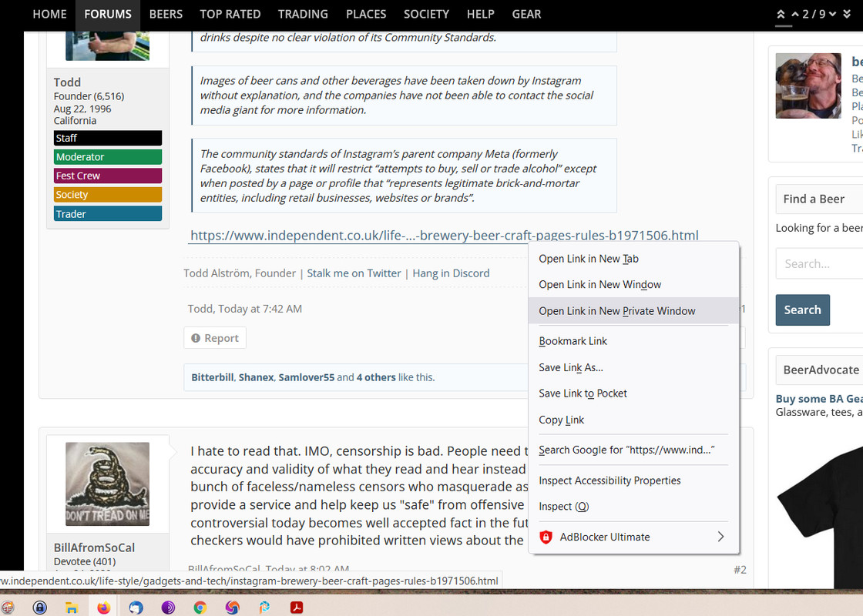Open the TRADING nav item

[x=303, y=15]
